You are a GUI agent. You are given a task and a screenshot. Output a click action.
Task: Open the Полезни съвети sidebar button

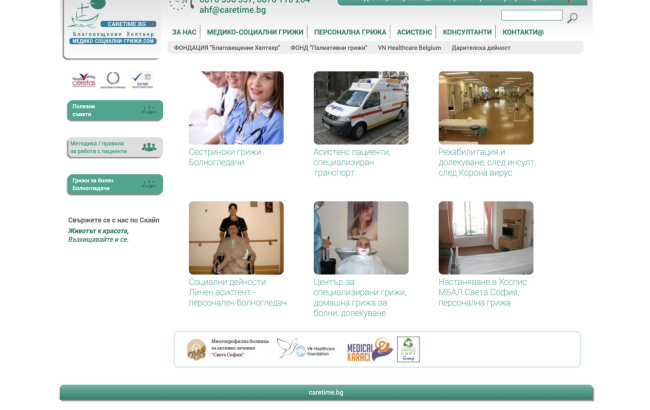click(115, 110)
